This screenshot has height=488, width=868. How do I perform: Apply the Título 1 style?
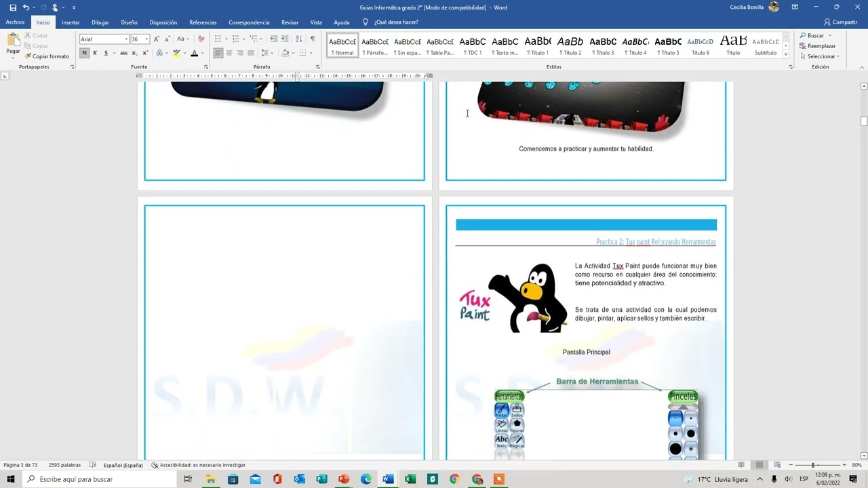[538, 45]
